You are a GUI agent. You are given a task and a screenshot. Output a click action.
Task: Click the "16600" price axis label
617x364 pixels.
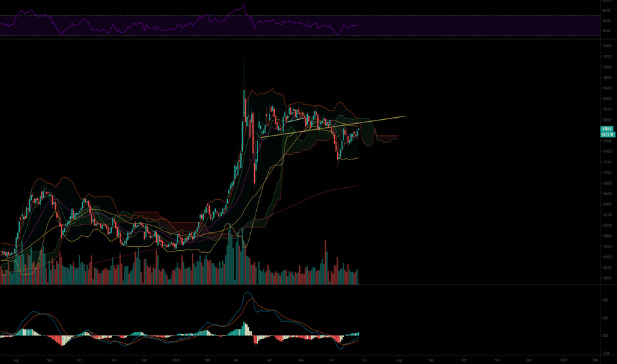(607, 194)
